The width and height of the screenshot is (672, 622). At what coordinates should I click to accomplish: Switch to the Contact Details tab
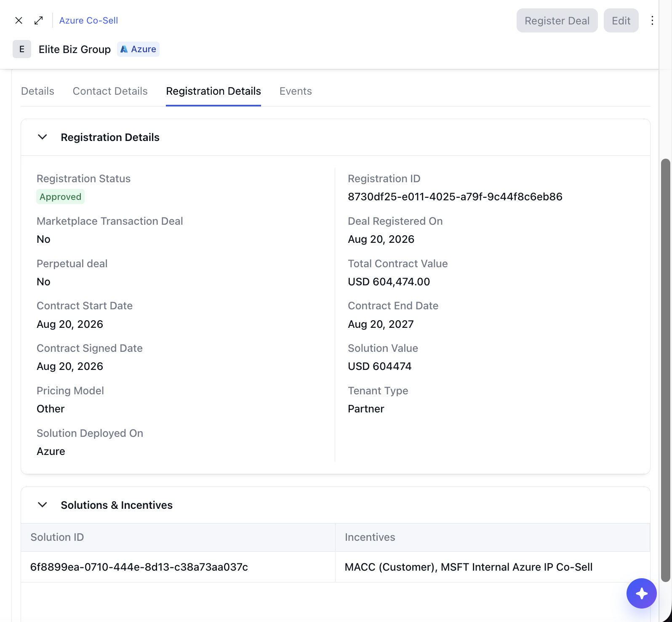[x=110, y=91]
